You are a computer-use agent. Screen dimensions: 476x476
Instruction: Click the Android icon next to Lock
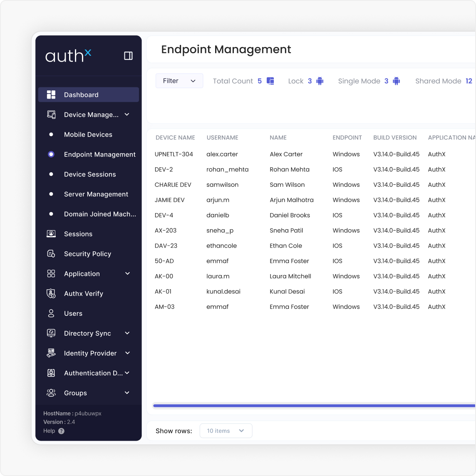click(320, 81)
